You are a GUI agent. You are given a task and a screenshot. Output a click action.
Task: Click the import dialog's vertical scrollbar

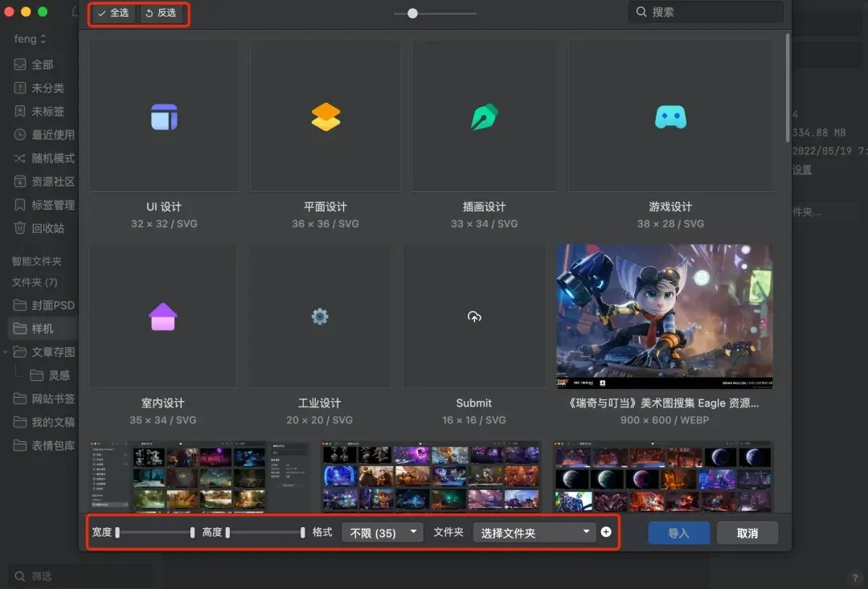788,88
